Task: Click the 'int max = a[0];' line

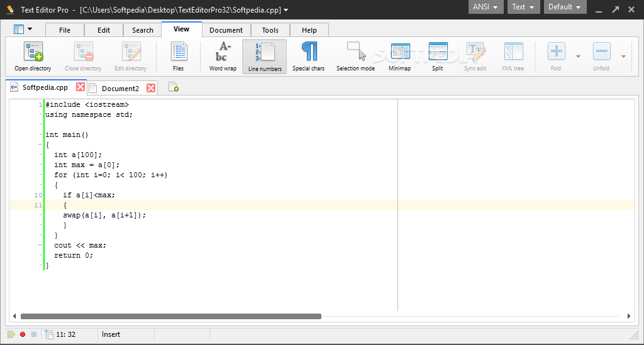Action: (87, 165)
